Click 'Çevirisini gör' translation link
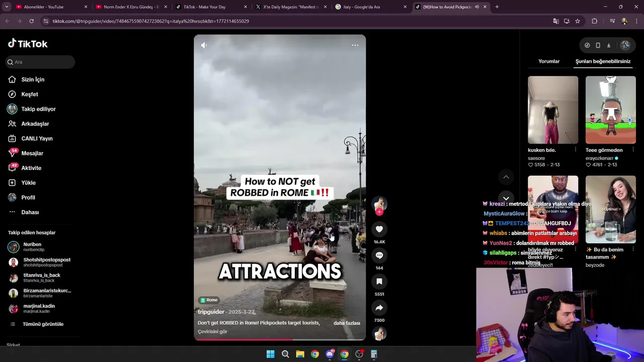 tap(212, 331)
